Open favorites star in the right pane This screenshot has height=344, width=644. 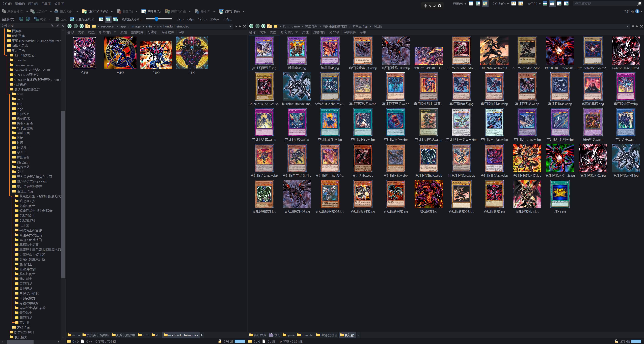point(269,26)
